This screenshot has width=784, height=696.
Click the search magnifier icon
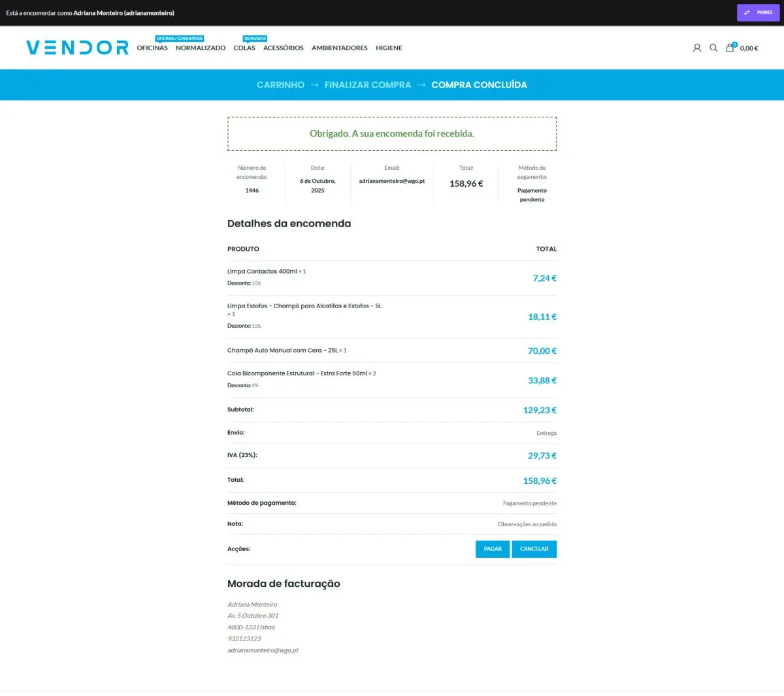[x=713, y=48]
